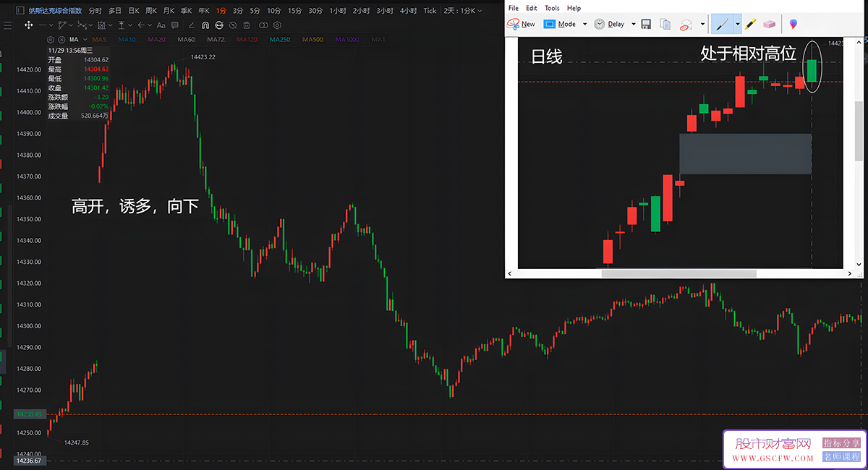Switch to the 年K timeframe tab

click(204, 11)
